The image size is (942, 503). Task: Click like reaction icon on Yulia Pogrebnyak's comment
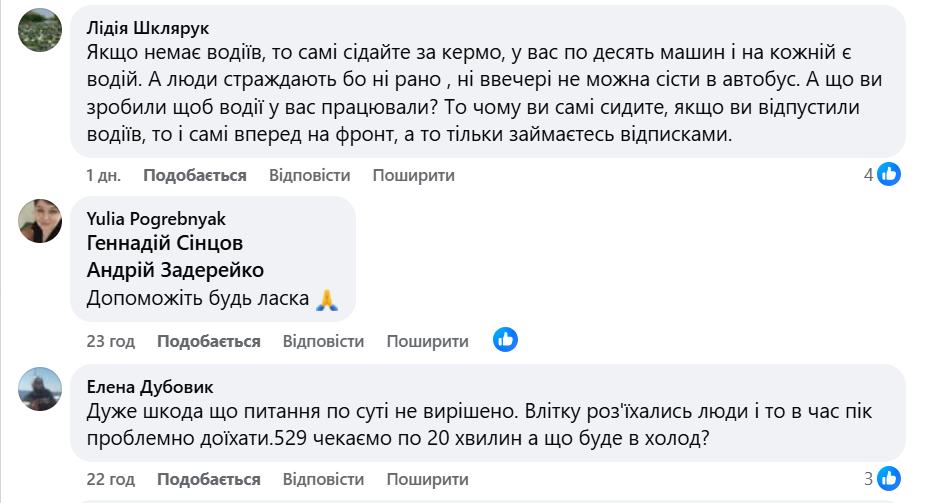pyautogui.click(x=505, y=340)
